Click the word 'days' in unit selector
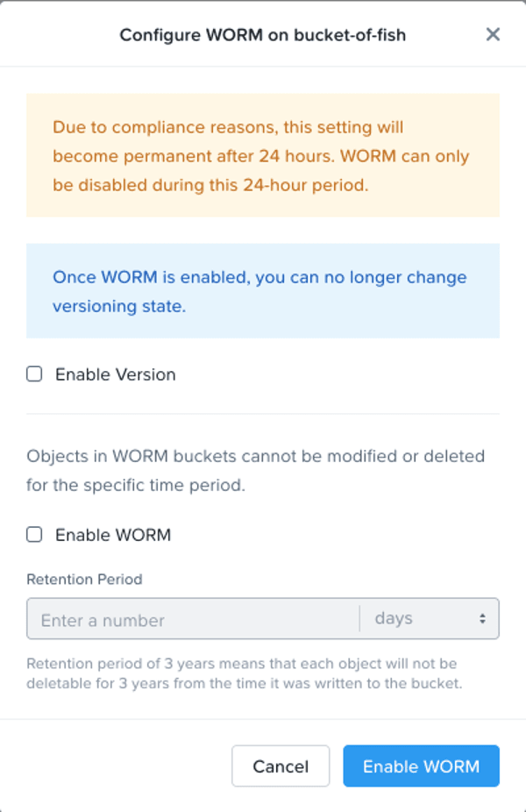The image size is (526, 812). click(394, 618)
